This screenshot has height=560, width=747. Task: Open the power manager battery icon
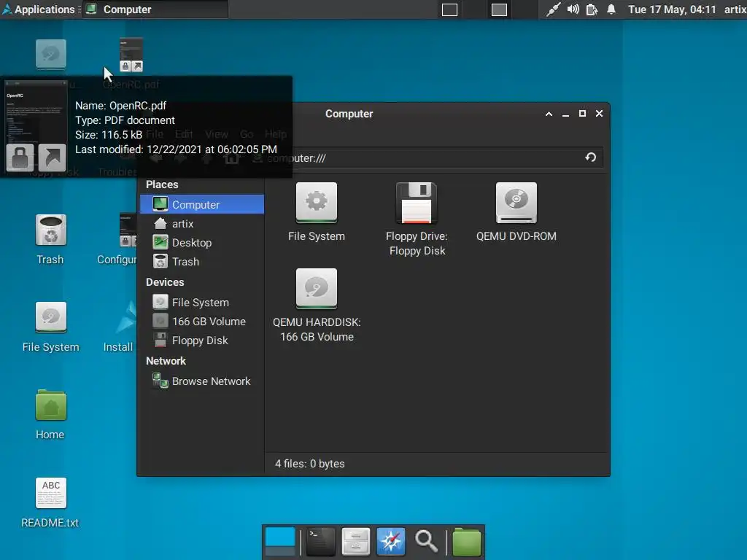[x=592, y=9]
